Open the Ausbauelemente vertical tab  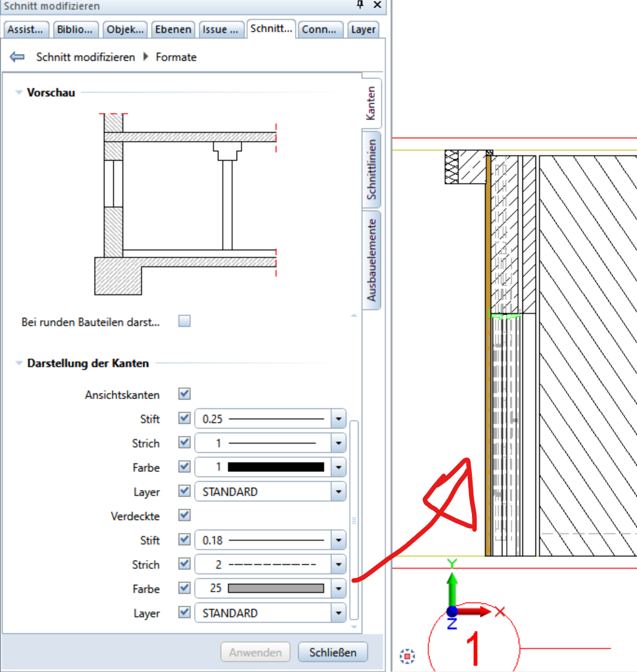click(372, 260)
